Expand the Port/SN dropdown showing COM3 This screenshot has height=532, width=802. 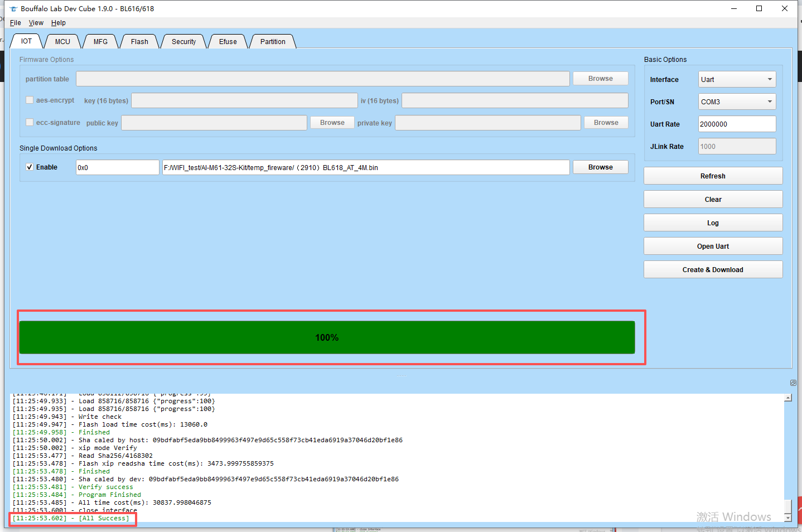pyautogui.click(x=736, y=102)
